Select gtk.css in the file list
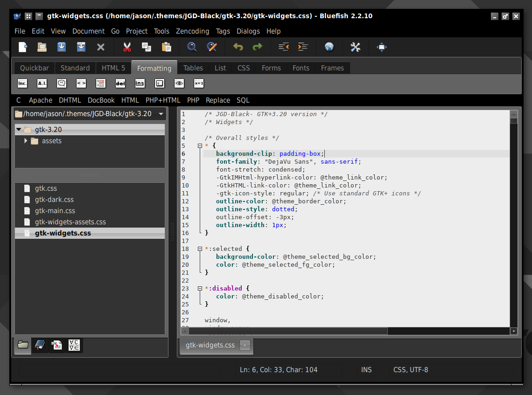 (x=90, y=188)
